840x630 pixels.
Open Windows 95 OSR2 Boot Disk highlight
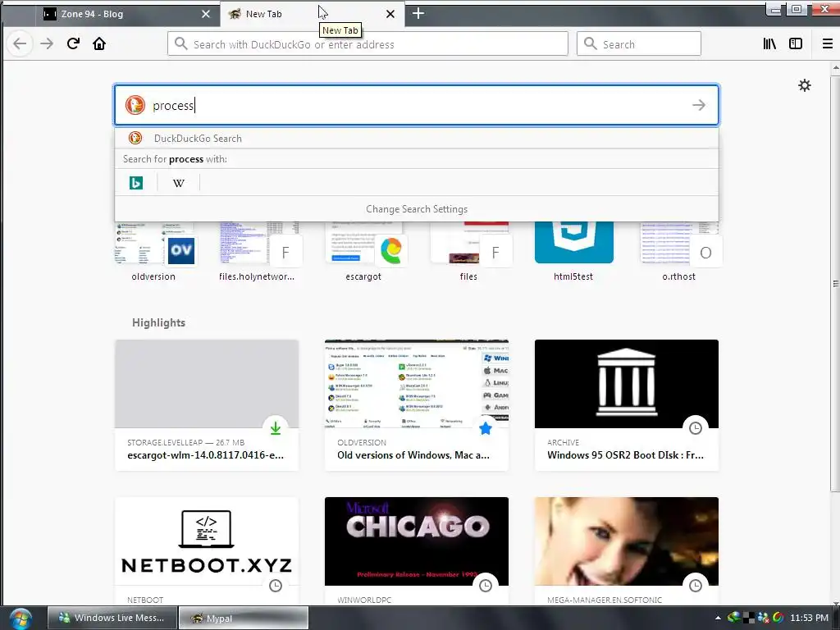point(626,405)
